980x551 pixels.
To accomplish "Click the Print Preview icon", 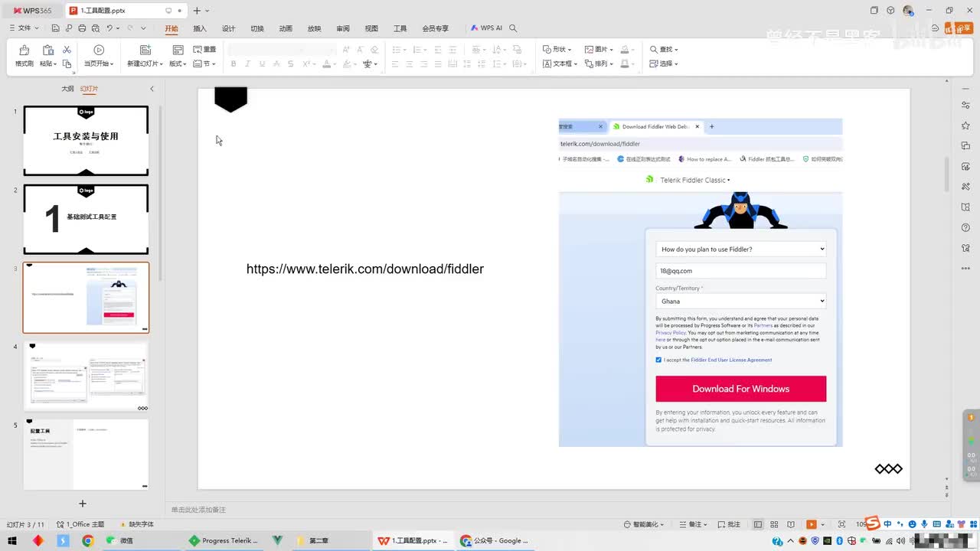I will 95,28.
